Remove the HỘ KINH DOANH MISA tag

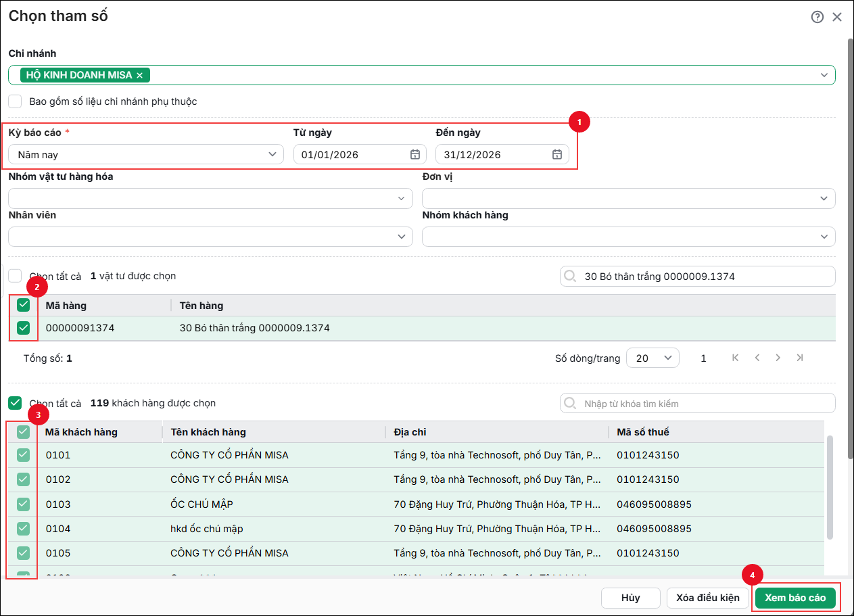coord(139,75)
